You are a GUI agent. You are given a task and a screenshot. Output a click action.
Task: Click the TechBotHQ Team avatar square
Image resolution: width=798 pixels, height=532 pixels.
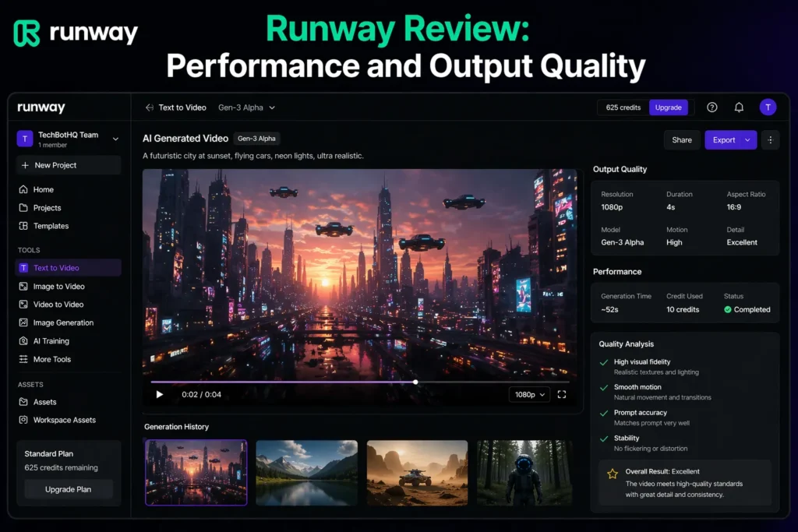click(x=25, y=139)
